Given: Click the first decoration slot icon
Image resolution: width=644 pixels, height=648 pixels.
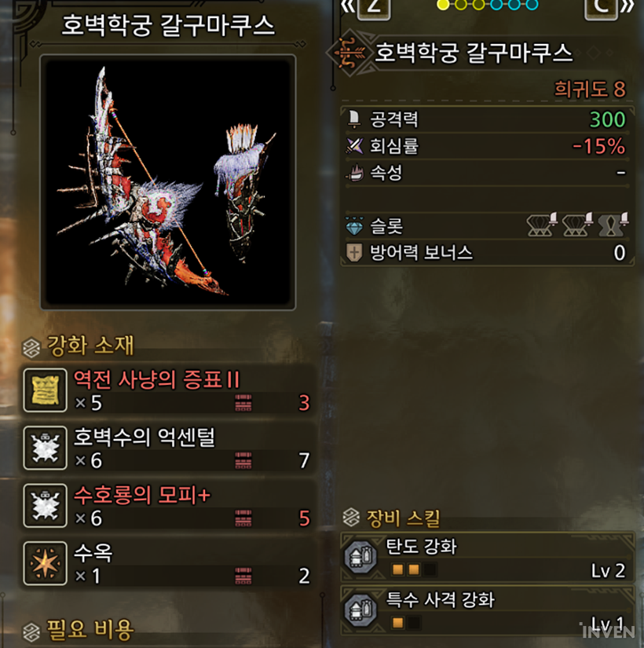Looking at the screenshot, I should click(x=542, y=225).
